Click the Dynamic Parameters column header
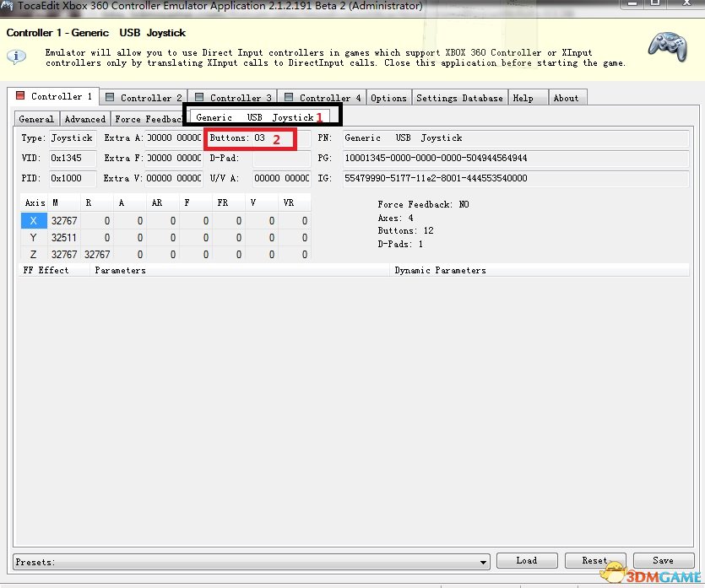The height and width of the screenshot is (588, 705). coord(540,271)
